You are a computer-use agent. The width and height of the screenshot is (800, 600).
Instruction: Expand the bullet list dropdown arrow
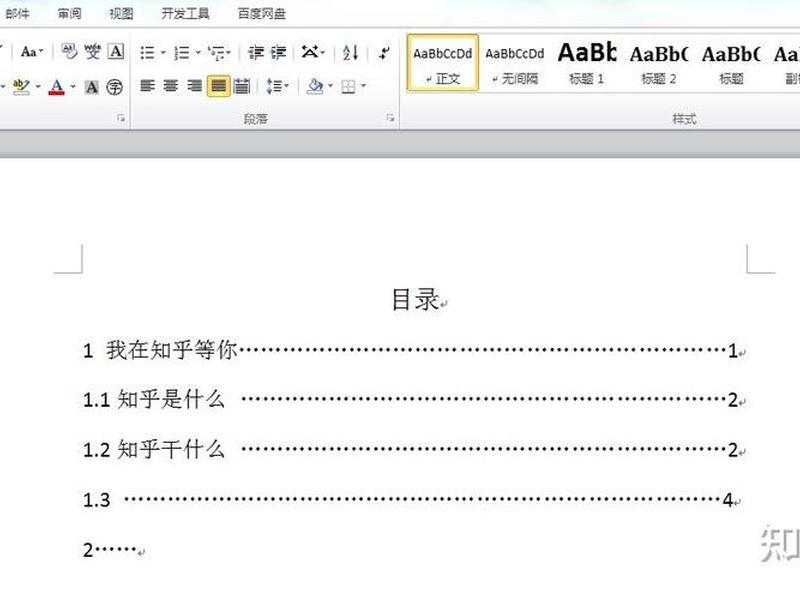point(163,52)
